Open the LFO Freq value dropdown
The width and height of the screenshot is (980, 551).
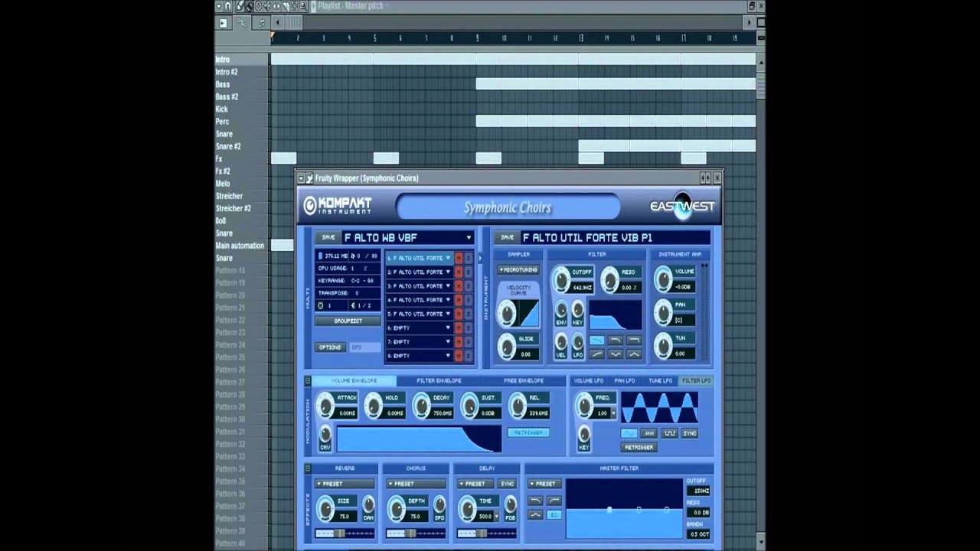pos(613,413)
